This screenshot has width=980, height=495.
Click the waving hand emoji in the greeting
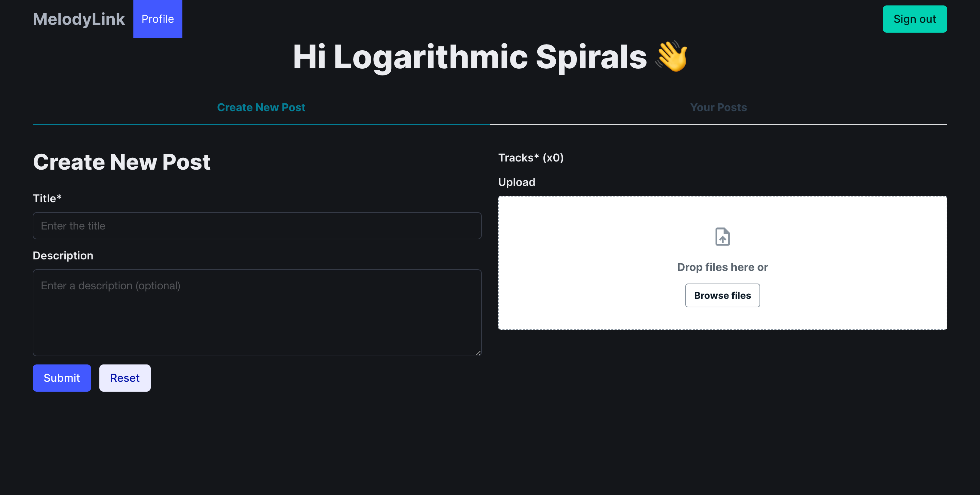[672, 58]
